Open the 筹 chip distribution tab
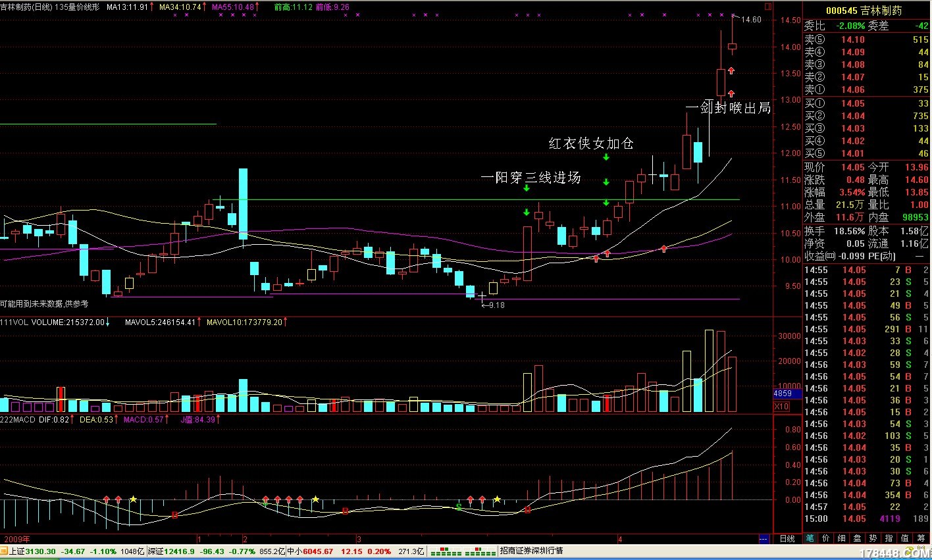 pyautogui.click(x=921, y=538)
